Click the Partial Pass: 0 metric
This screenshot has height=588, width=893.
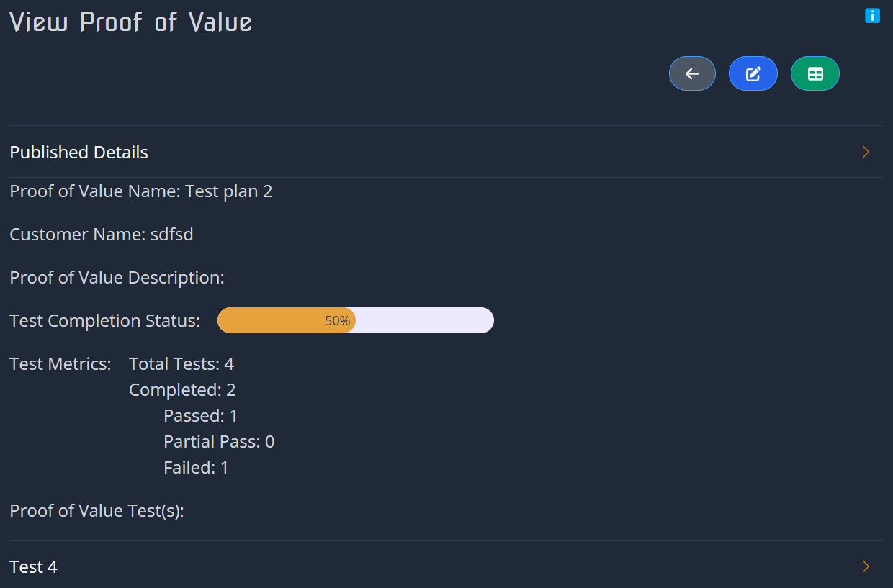(x=219, y=442)
